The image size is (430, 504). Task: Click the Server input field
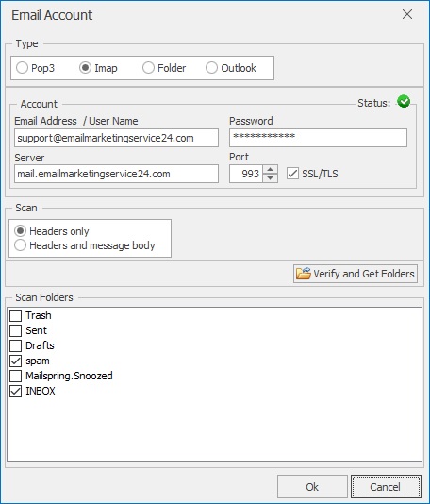(x=116, y=174)
